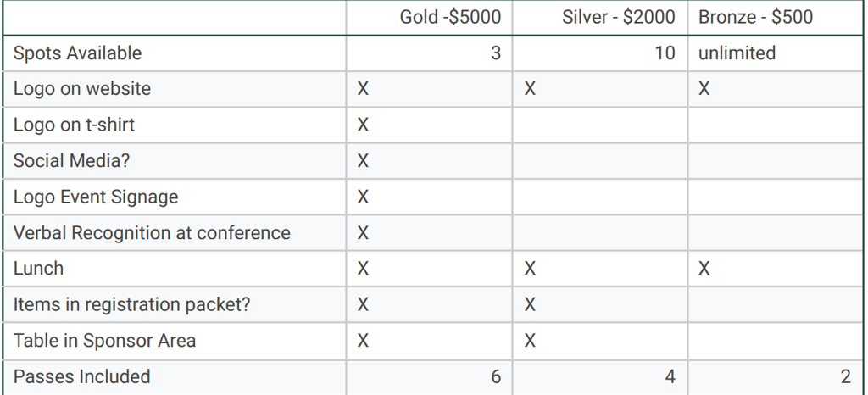Select the Gold spots available value 3
This screenshot has height=395, width=868.
(x=495, y=53)
